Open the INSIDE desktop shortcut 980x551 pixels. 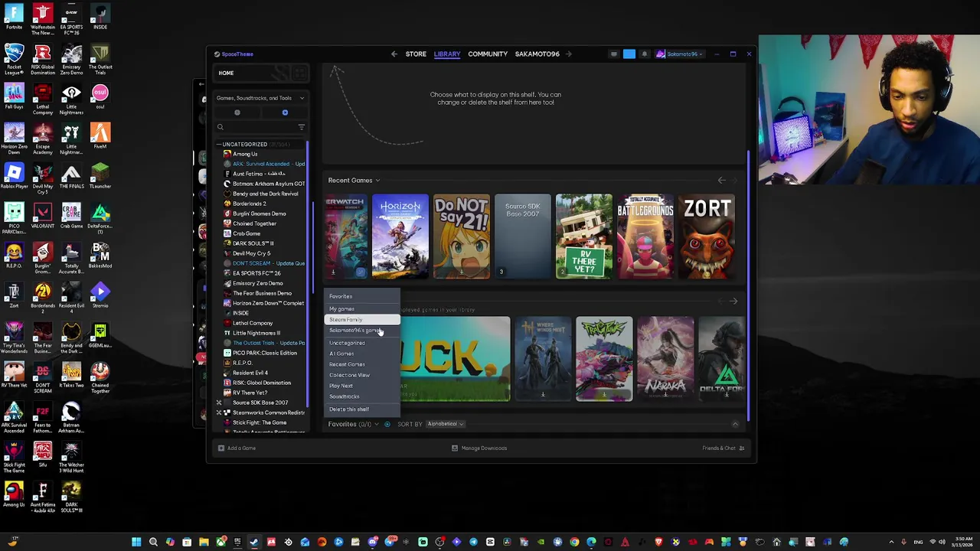coord(100,18)
